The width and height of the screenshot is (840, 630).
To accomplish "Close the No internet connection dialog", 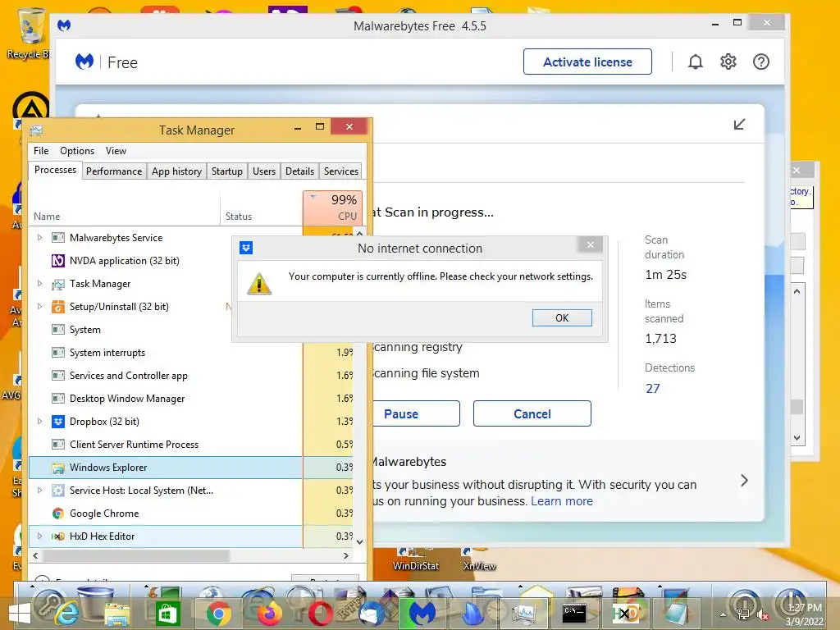I will coord(591,245).
